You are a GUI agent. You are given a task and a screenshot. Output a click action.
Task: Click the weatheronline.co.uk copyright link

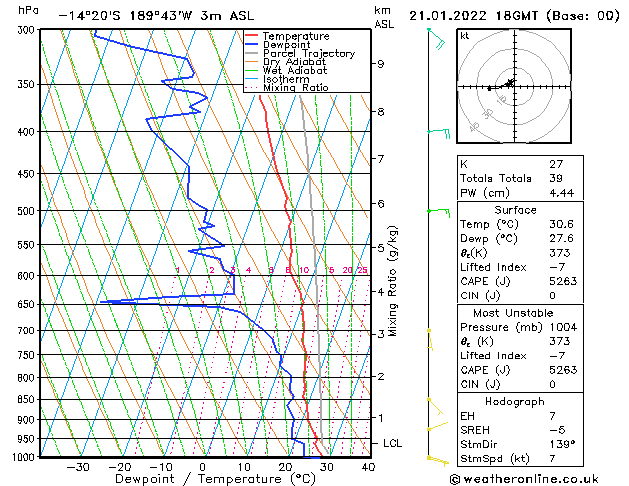(x=525, y=479)
